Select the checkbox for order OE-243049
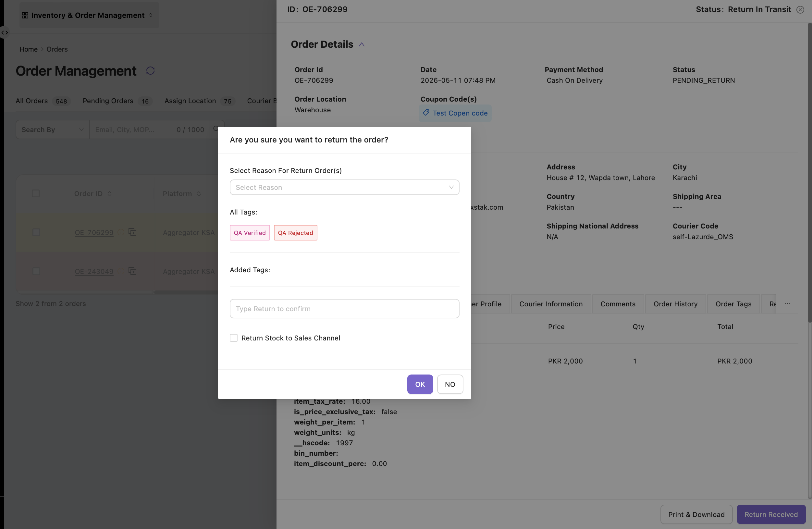 36,271
